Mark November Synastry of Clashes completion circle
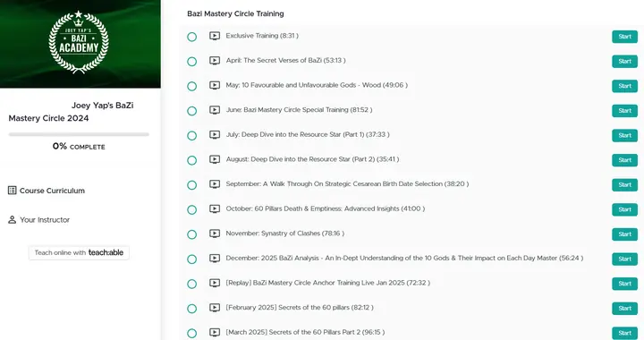The width and height of the screenshot is (644, 340). point(191,234)
